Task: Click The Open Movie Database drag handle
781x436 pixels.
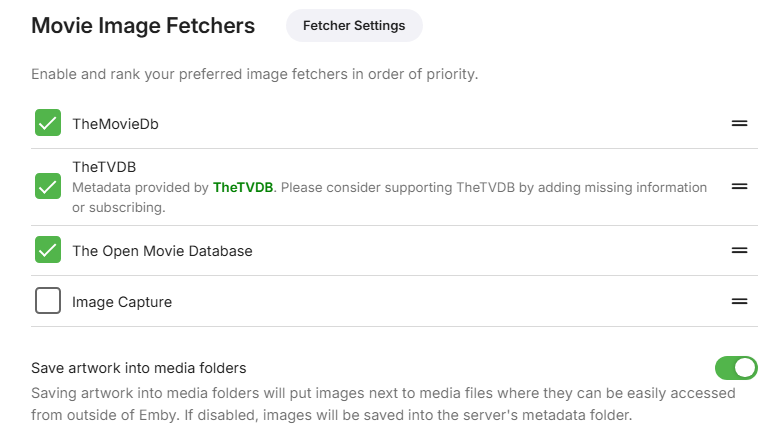Action: [740, 250]
